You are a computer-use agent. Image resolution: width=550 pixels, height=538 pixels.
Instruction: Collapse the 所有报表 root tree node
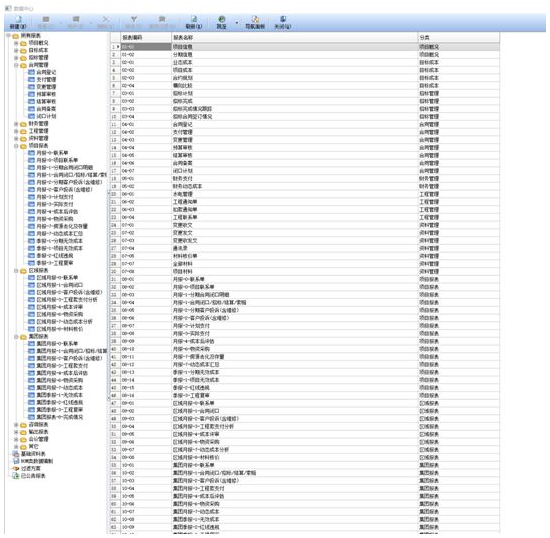[8, 35]
